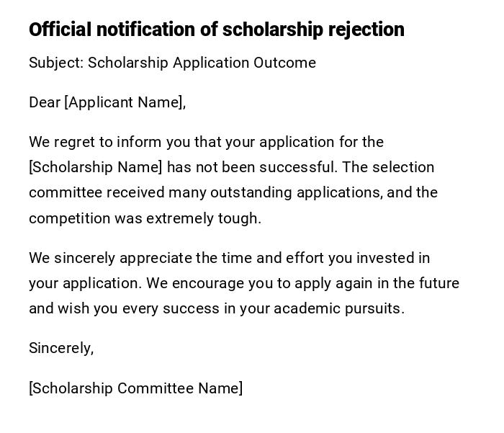Click the phrase "competition was extremely tough"

pos(144,218)
